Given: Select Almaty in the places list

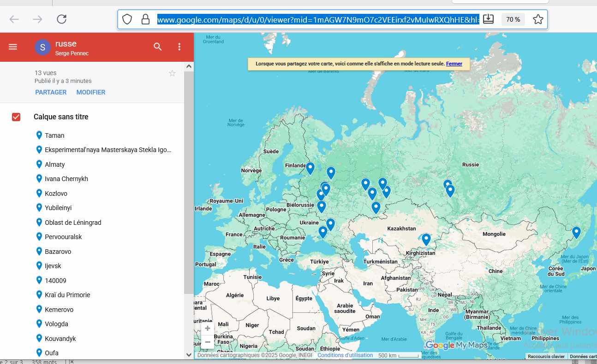Looking at the screenshot, I should (x=54, y=164).
